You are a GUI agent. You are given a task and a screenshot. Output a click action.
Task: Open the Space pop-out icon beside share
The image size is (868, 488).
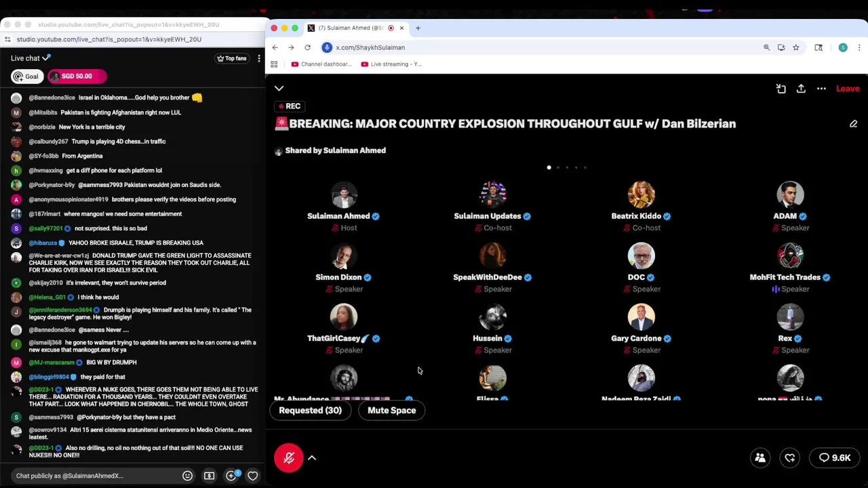(781, 89)
